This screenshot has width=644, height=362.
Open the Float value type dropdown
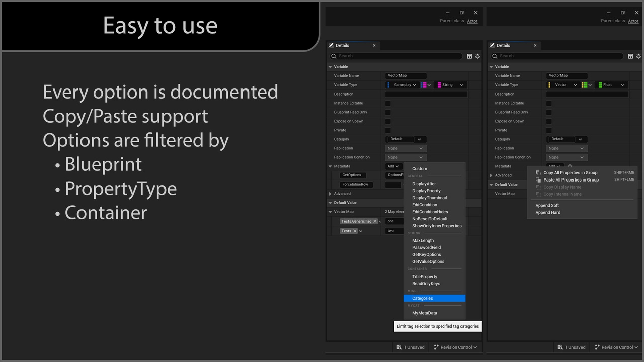pyautogui.click(x=611, y=85)
